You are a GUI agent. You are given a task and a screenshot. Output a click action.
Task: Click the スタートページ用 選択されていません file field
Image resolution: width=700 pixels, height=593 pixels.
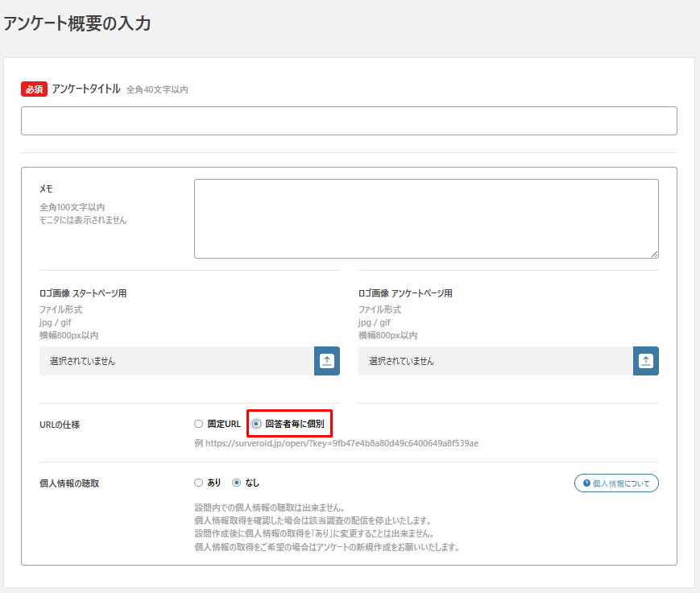tap(176, 361)
